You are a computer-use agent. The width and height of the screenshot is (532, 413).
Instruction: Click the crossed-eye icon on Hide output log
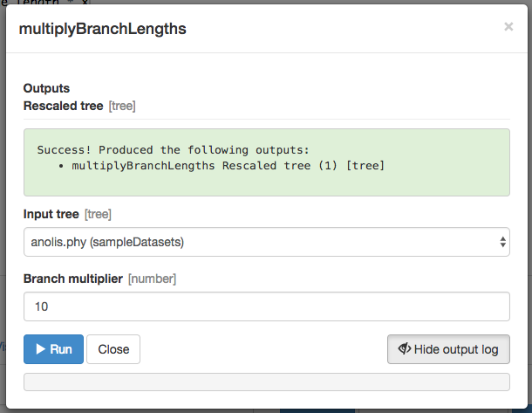tap(405, 348)
